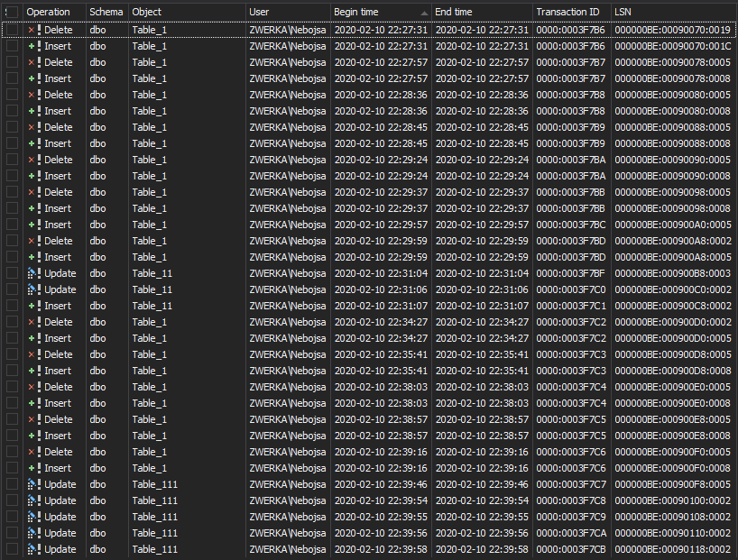
Task: Check the Delete row at 22:29:37
Action: tap(13, 192)
